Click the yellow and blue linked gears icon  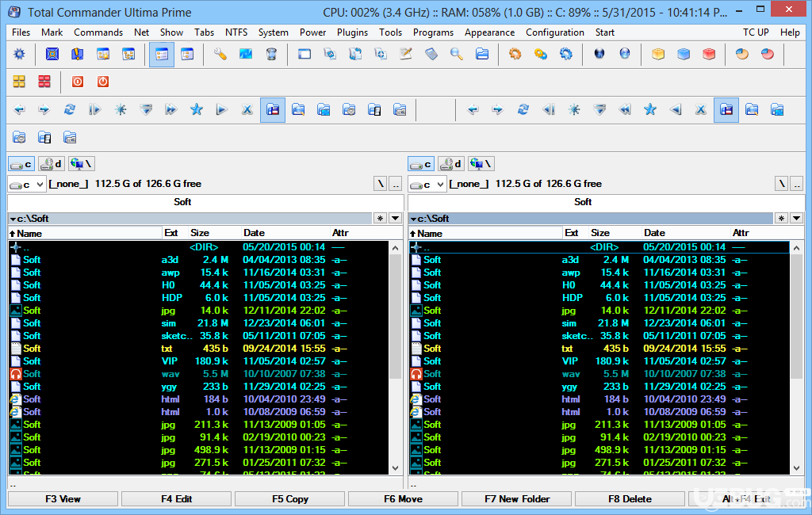tap(540, 54)
